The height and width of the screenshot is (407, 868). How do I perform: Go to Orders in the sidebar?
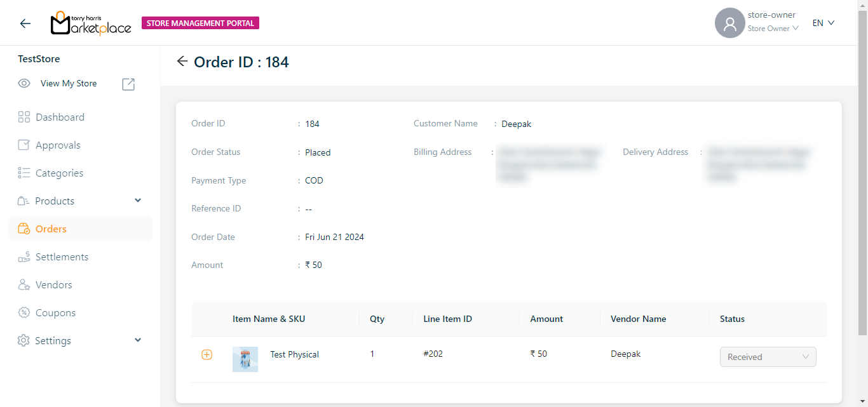tap(51, 229)
